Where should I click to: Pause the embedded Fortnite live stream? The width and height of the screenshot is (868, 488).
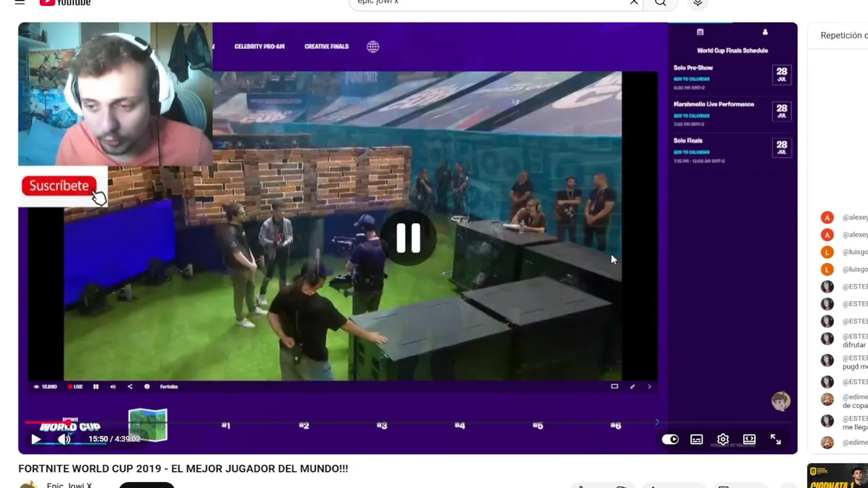(x=96, y=386)
